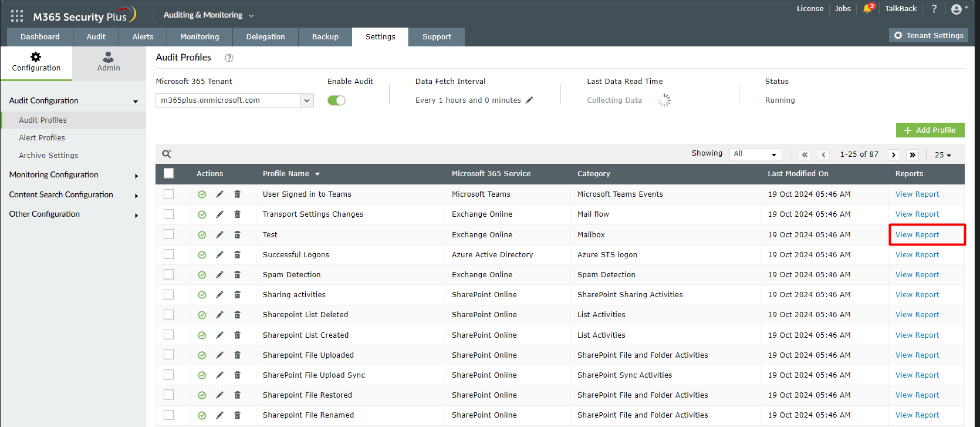The width and height of the screenshot is (980, 427).
Task: Edit the Transport Settings Changes profile
Action: (x=219, y=214)
